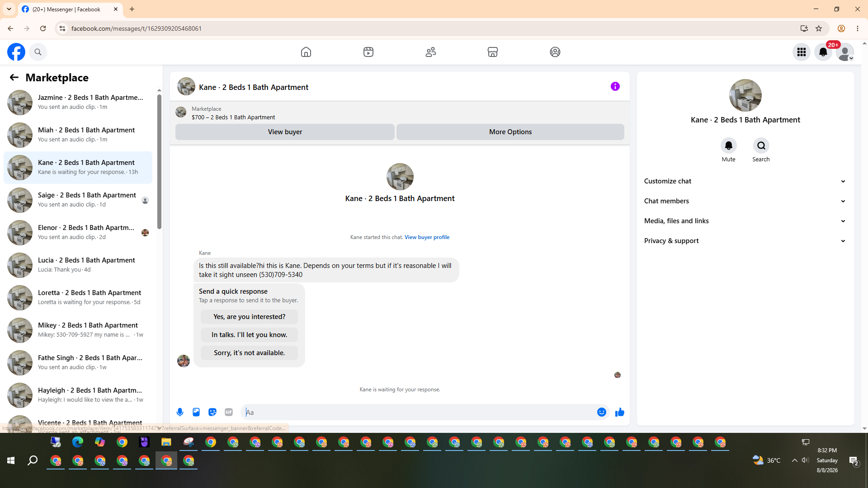Open Facebook search magnifier
The width and height of the screenshot is (868, 488).
click(38, 52)
